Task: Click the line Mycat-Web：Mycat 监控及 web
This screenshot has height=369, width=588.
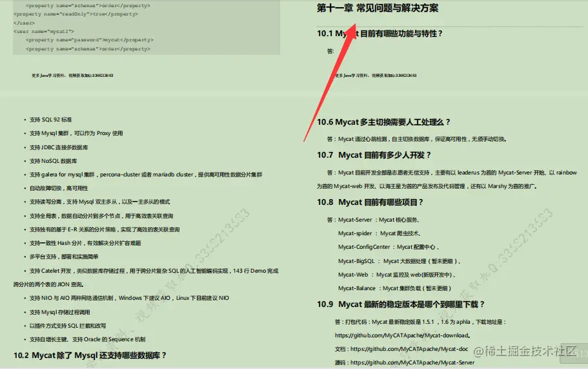Action: (x=397, y=275)
